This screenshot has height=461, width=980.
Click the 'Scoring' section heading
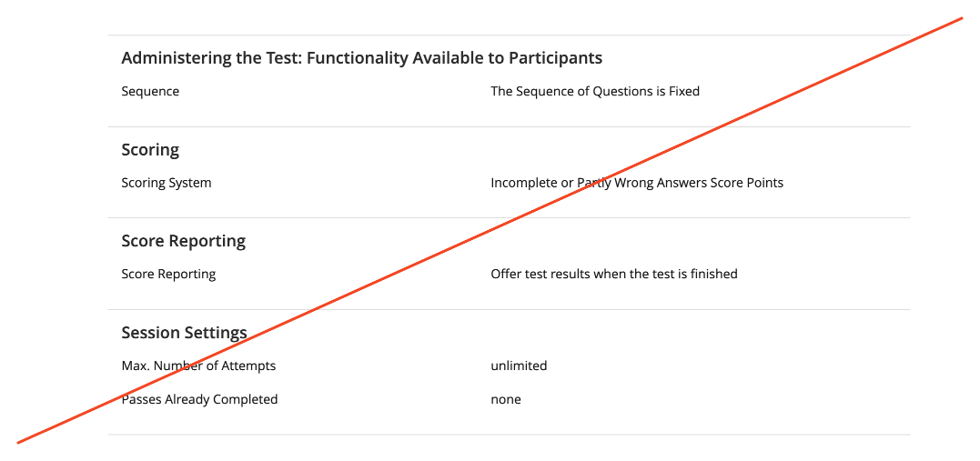[x=150, y=150]
